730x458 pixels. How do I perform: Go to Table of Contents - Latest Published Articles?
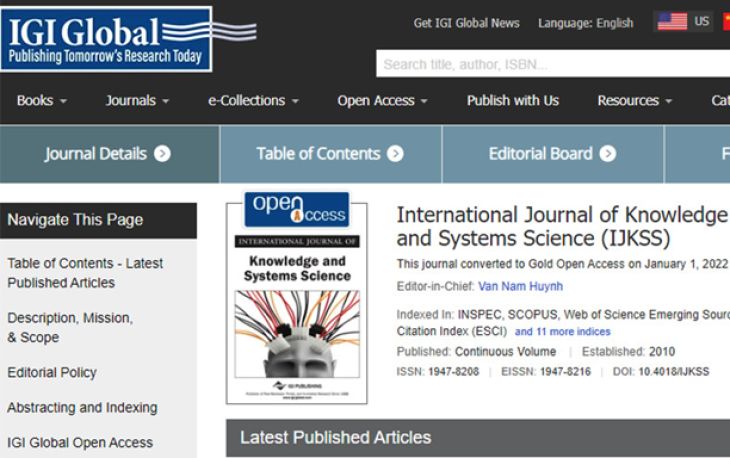point(85,273)
